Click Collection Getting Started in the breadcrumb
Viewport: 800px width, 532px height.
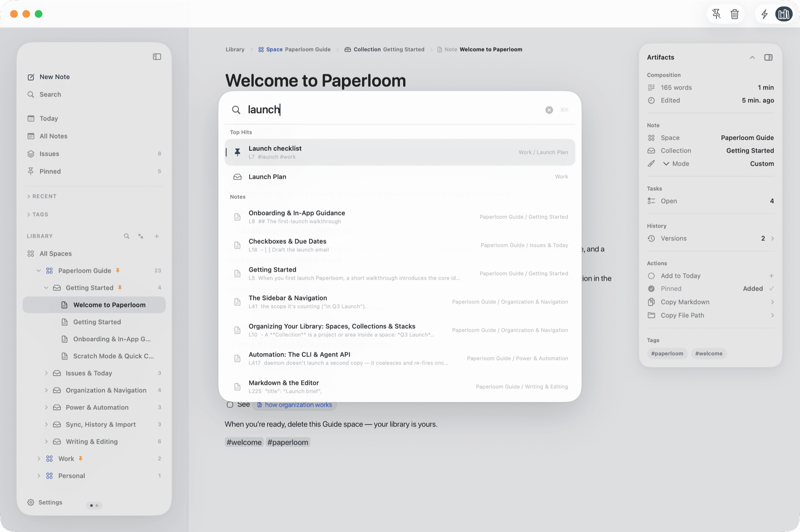pyautogui.click(x=384, y=50)
